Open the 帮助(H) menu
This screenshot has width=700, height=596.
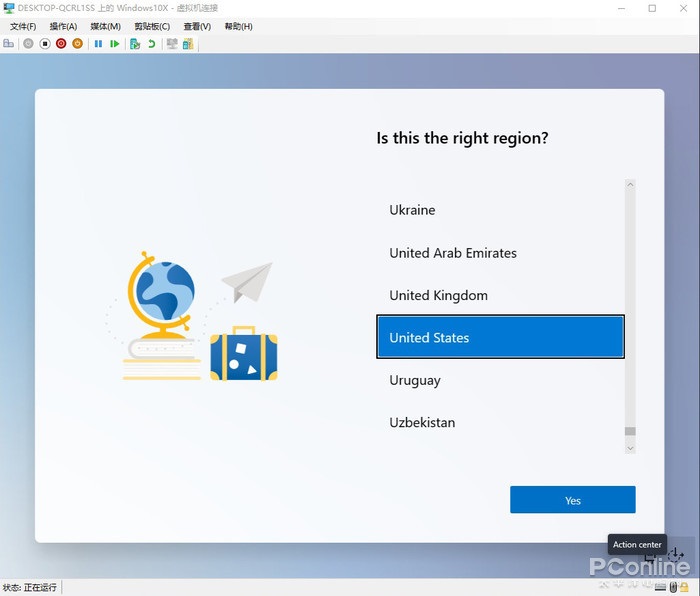coord(238,27)
